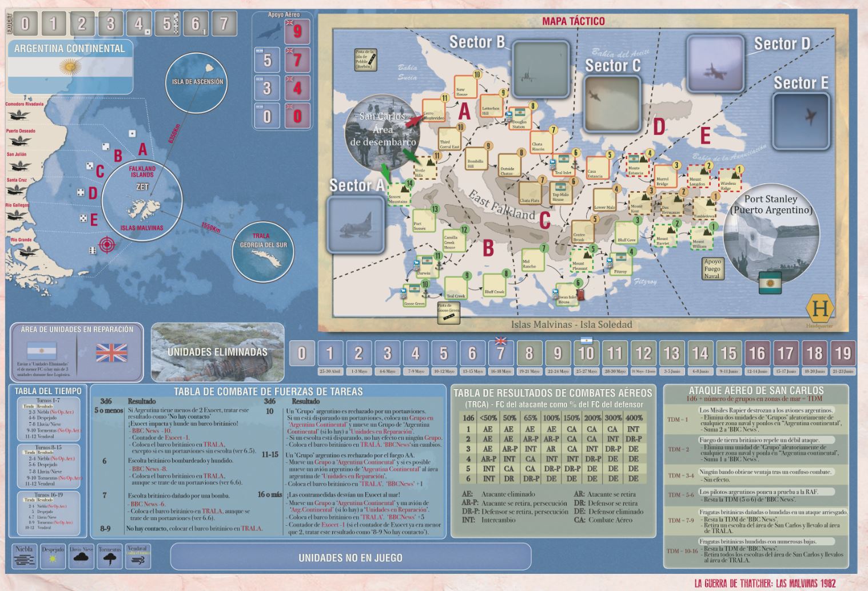This screenshot has width=868, height=591.
Task: Click the yellow Headquarter hexagon H icon
Action: tap(820, 308)
